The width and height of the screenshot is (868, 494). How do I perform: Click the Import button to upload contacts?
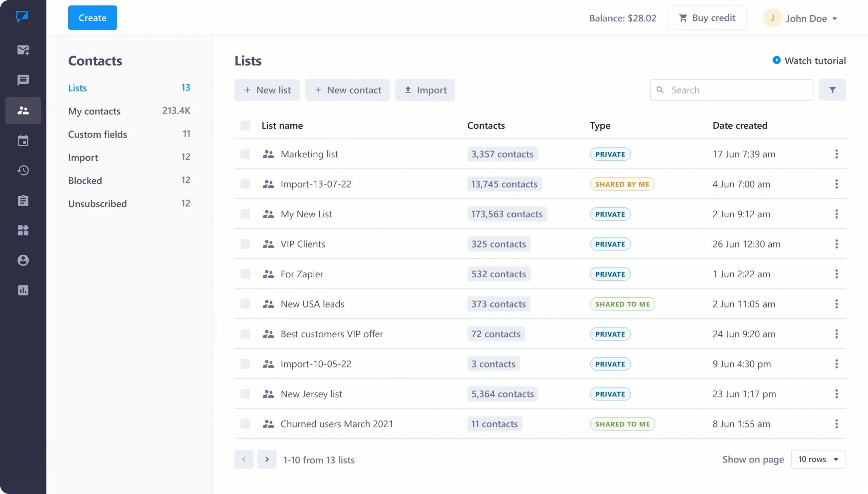coord(425,90)
